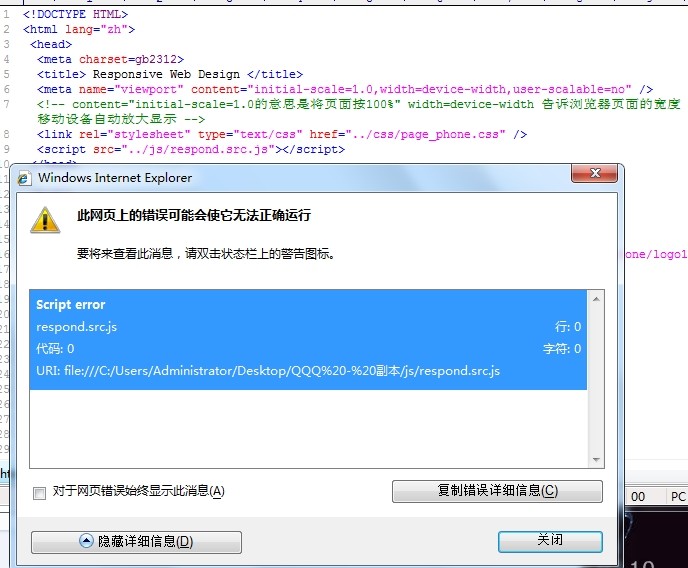The image size is (688, 568).
Task: Click the copy error details button (复制错误详细信息)
Action: (x=497, y=491)
